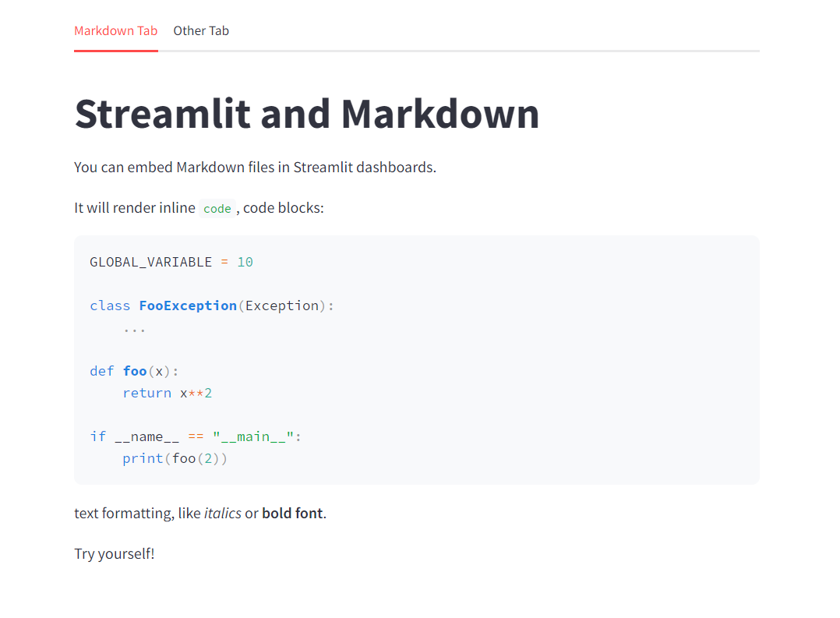
Task: Click the "bold font" text
Action: click(x=292, y=514)
